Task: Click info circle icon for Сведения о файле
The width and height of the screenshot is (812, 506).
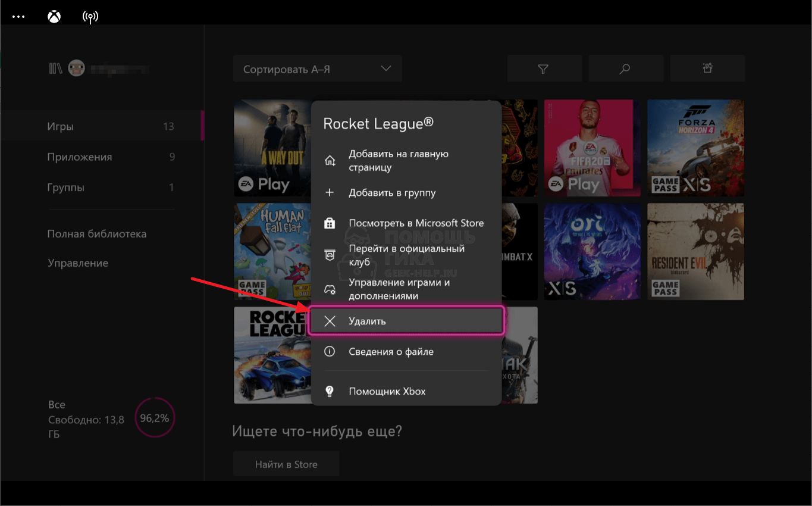Action: [x=330, y=352]
